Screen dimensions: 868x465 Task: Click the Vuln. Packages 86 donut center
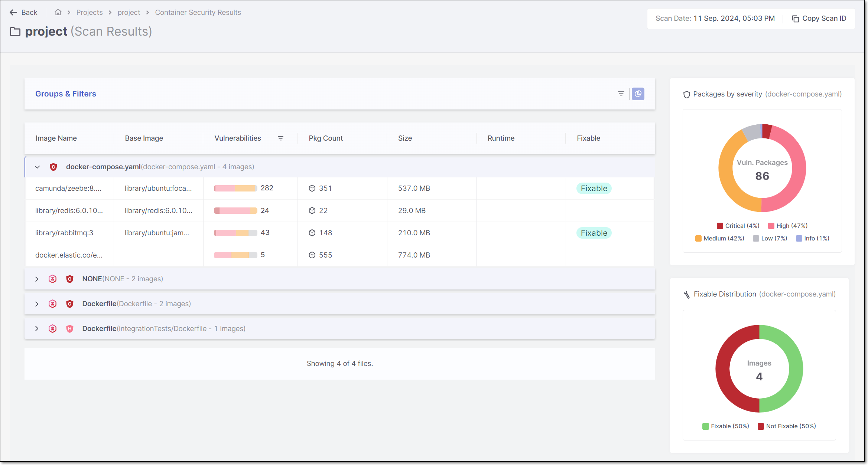(762, 170)
